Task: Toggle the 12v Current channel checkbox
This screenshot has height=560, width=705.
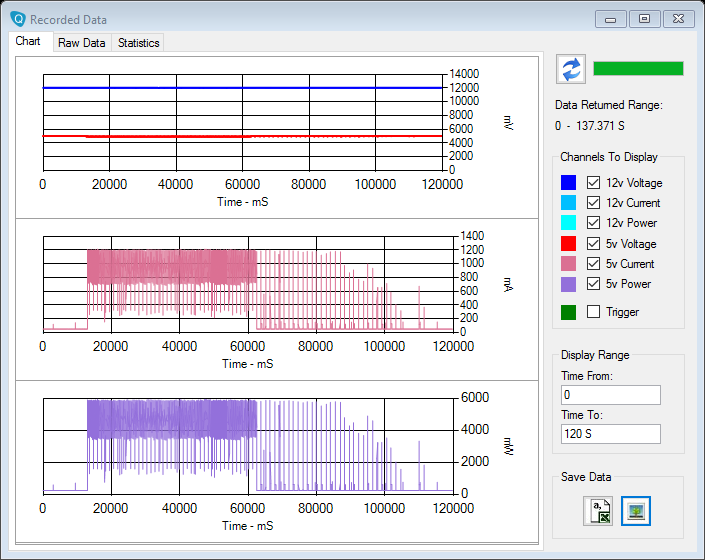Action: [593, 203]
